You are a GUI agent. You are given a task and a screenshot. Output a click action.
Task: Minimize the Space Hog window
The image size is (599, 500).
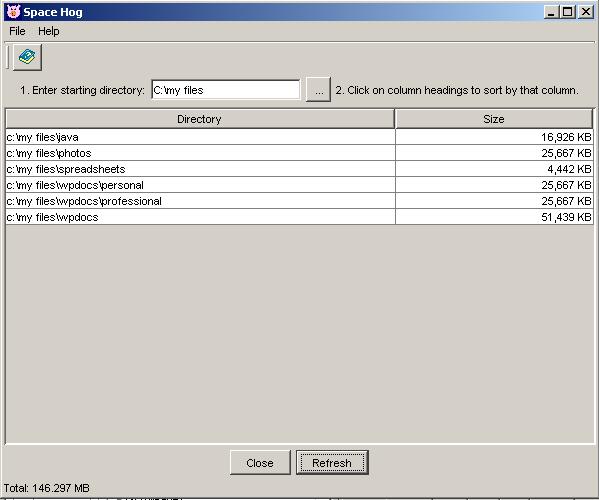(551, 12)
